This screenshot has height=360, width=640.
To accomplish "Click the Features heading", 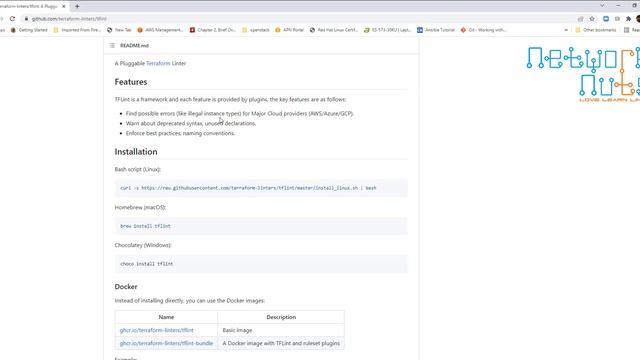I will tap(131, 82).
